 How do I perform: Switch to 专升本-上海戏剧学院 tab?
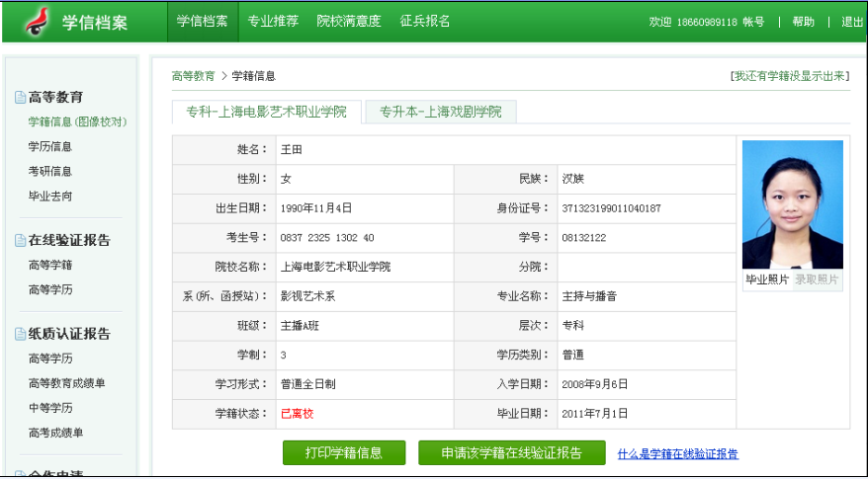pyautogui.click(x=440, y=112)
